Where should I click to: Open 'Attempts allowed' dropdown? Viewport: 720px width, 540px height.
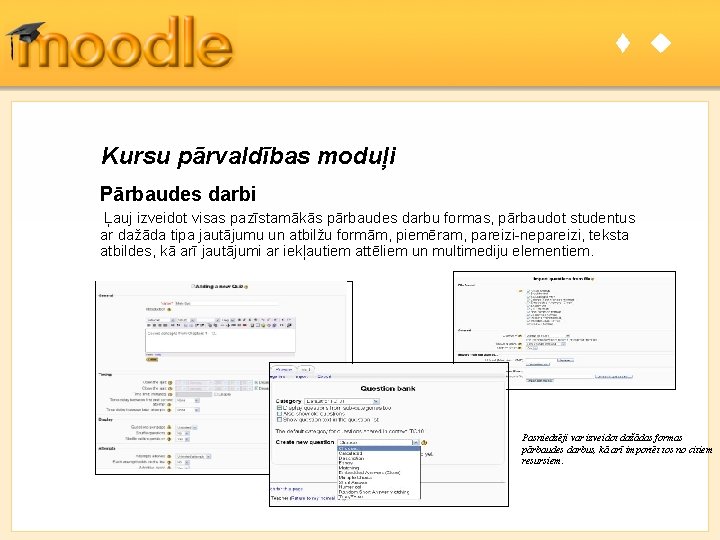tap(193, 456)
